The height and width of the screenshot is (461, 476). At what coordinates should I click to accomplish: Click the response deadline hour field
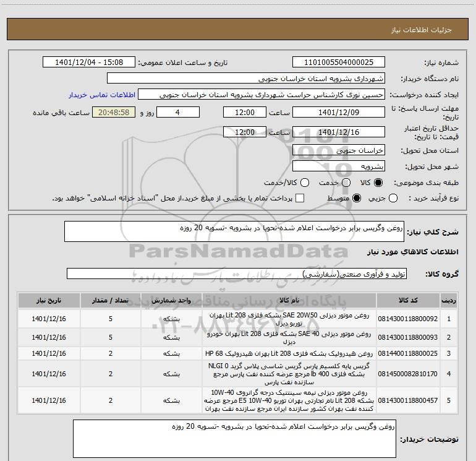pos(245,112)
